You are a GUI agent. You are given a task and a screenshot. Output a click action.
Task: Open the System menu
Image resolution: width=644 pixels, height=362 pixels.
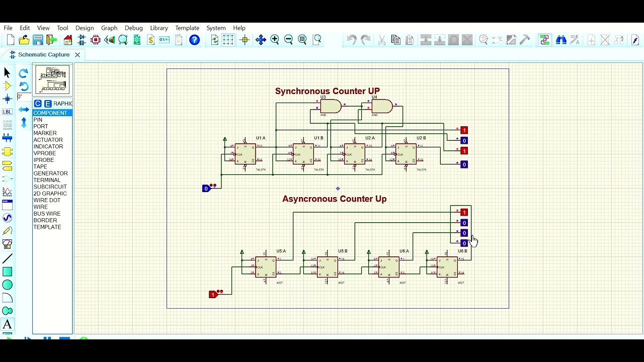click(216, 28)
